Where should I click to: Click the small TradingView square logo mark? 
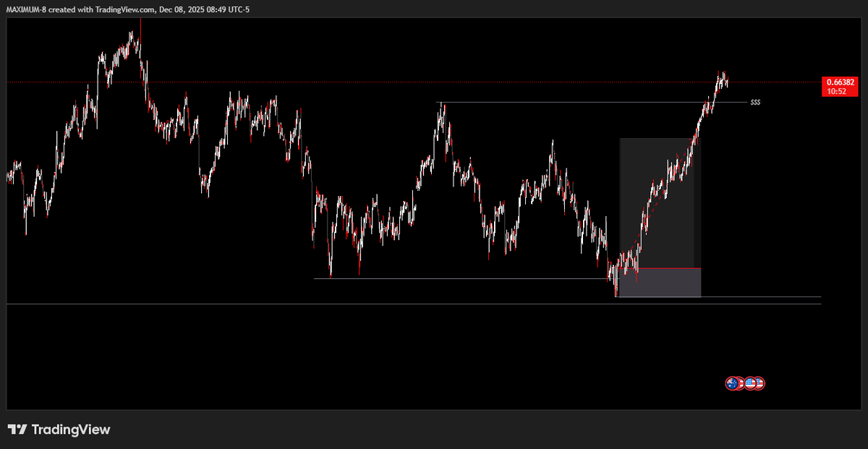click(16, 429)
